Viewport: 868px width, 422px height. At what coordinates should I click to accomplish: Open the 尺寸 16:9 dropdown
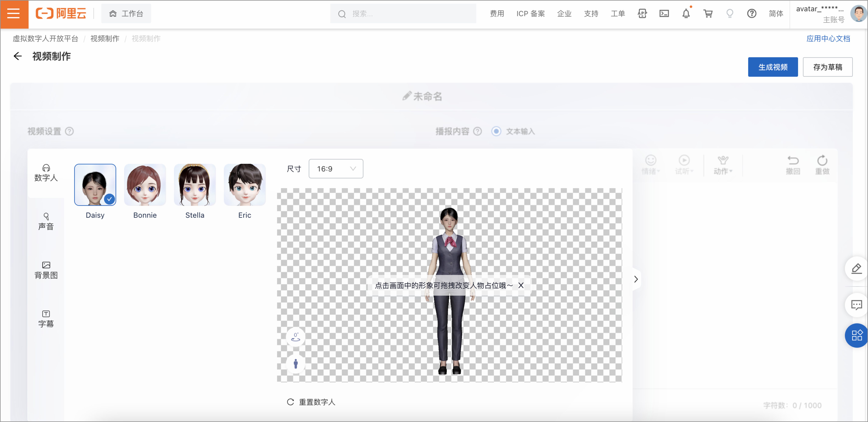point(336,169)
